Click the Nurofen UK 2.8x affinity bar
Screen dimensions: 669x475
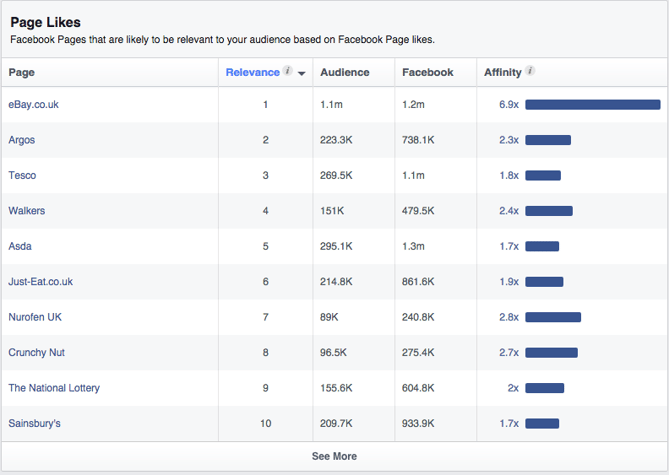(x=553, y=317)
